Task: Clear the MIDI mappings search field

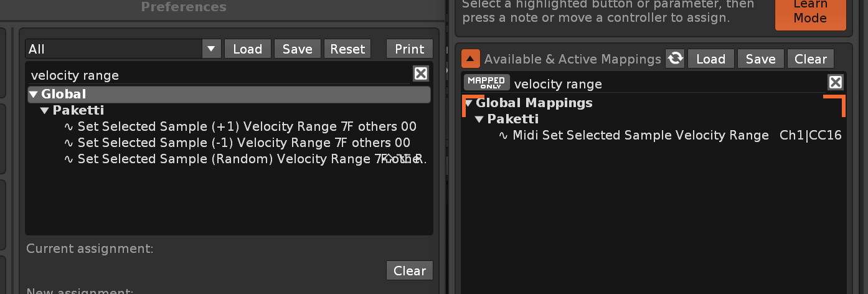Action: (835, 82)
